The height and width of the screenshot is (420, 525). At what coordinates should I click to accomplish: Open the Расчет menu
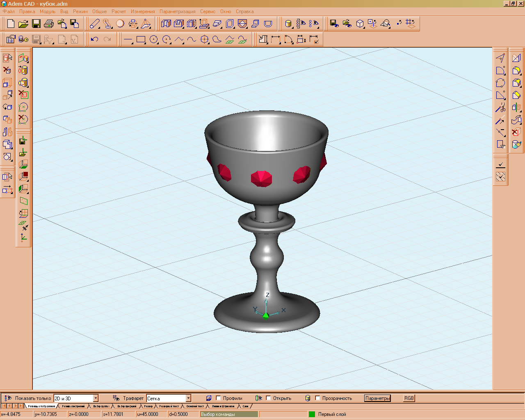tap(119, 11)
